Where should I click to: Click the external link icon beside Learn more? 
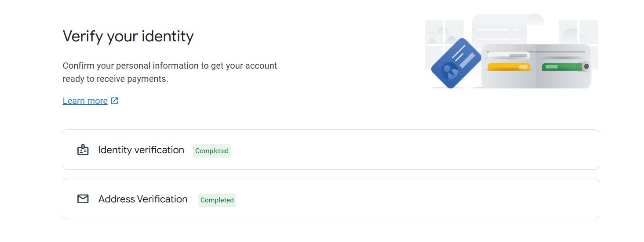click(114, 101)
